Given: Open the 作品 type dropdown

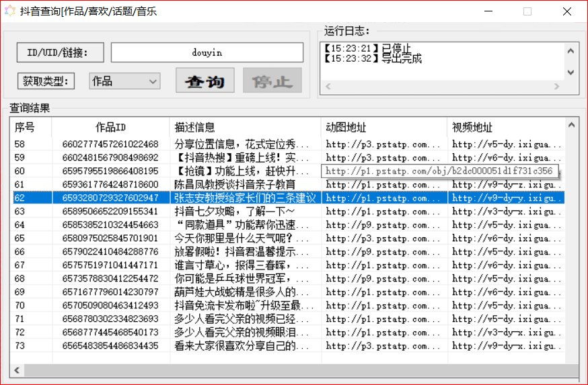Looking at the screenshot, I should 124,81.
